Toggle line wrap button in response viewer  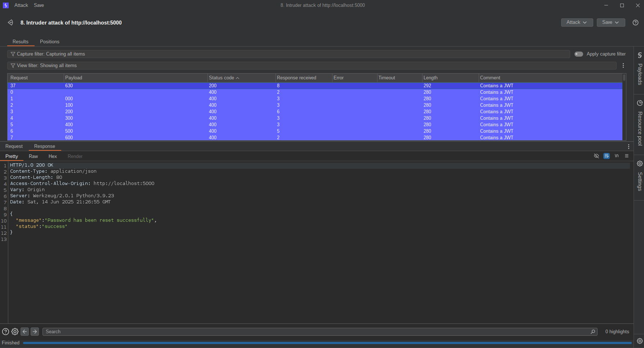pos(607,156)
